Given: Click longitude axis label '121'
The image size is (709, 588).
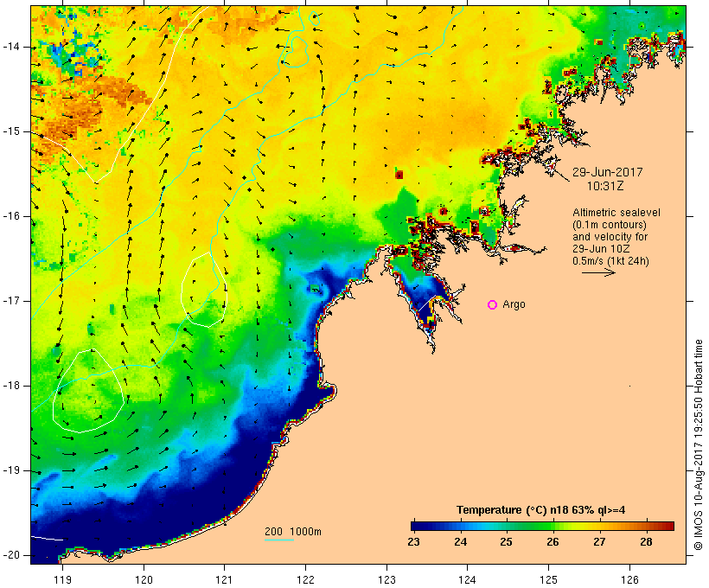Looking at the screenshot, I should 224,579.
